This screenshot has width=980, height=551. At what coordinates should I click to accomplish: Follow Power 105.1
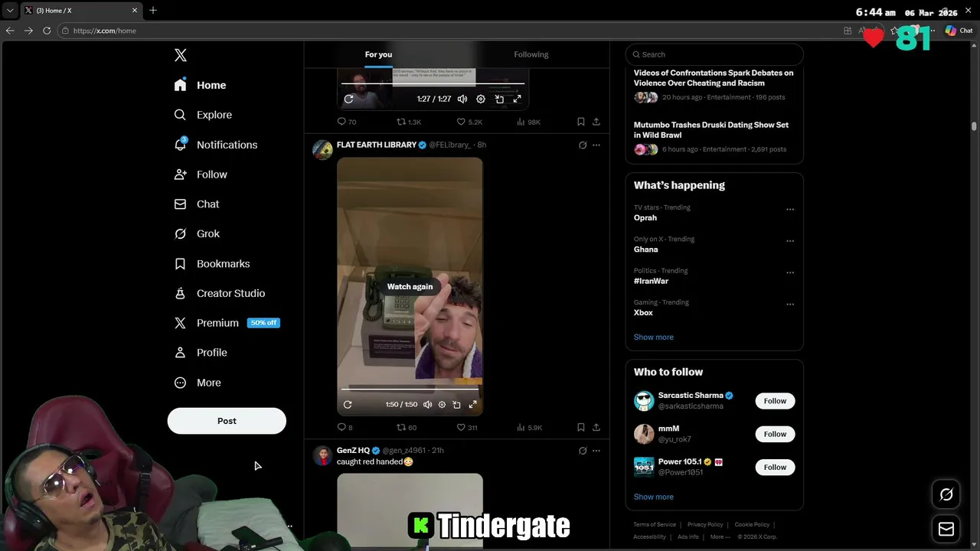[x=775, y=467]
